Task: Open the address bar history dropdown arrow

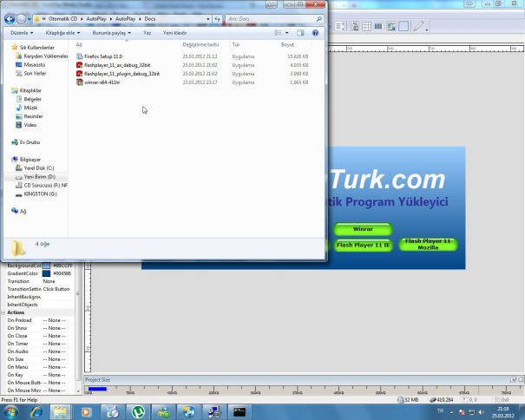Action: click(x=208, y=19)
